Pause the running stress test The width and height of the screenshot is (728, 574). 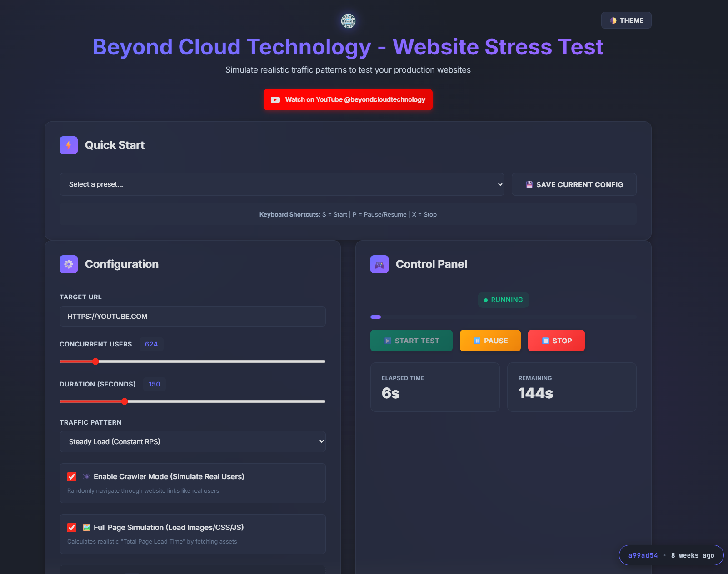(490, 341)
